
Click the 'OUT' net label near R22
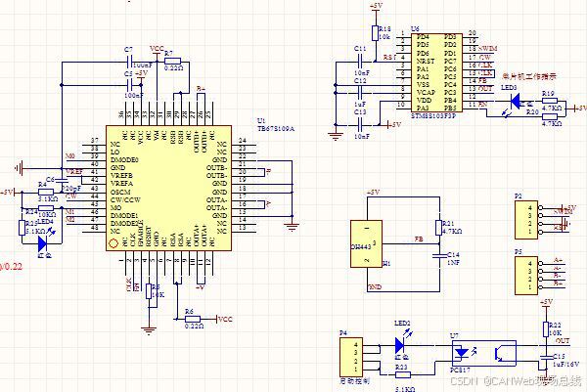point(563,341)
